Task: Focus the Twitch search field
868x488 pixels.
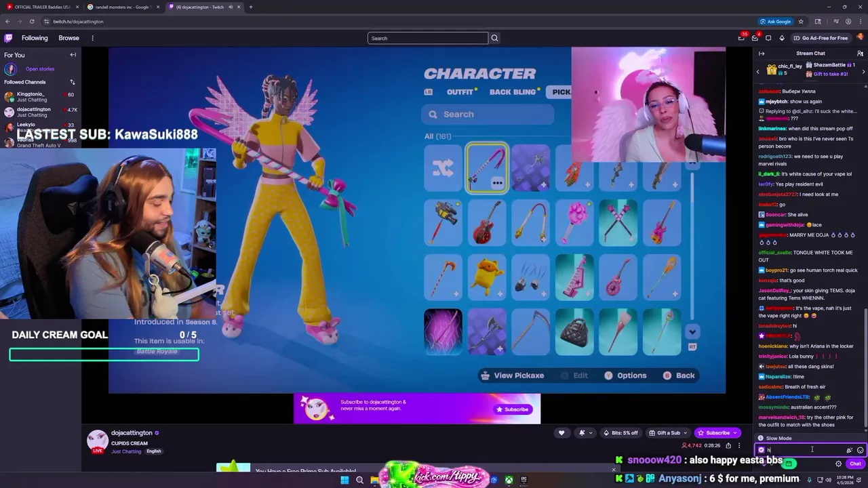Action: [x=427, y=38]
